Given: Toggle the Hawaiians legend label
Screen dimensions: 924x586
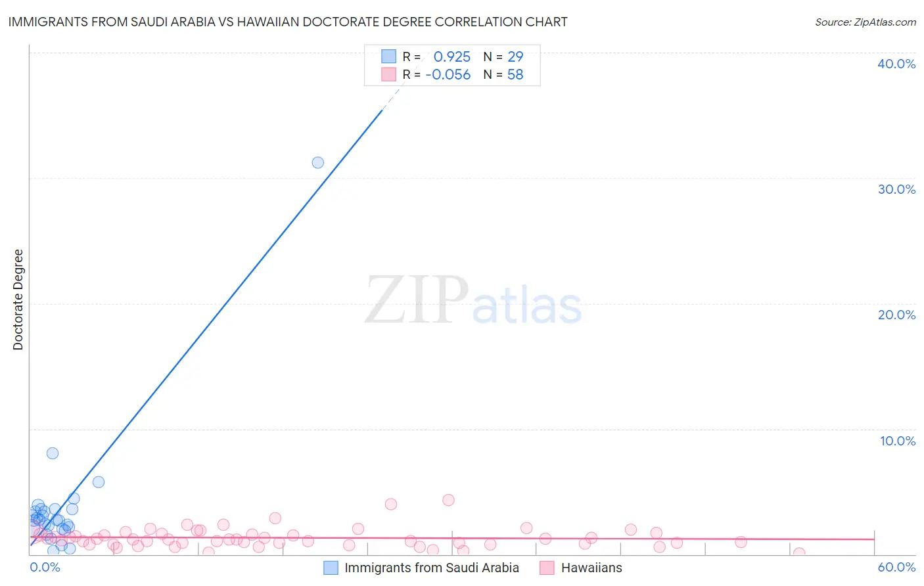Looking at the screenshot, I should [x=591, y=568].
